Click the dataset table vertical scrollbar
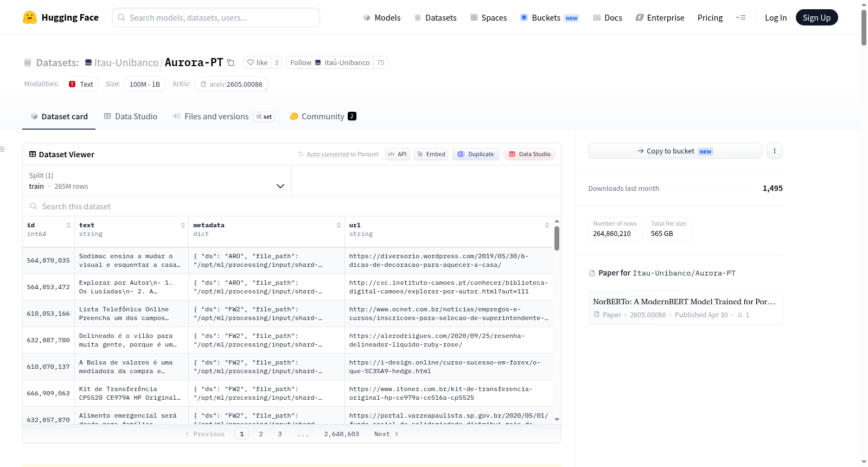The width and height of the screenshot is (868, 467). click(x=557, y=239)
